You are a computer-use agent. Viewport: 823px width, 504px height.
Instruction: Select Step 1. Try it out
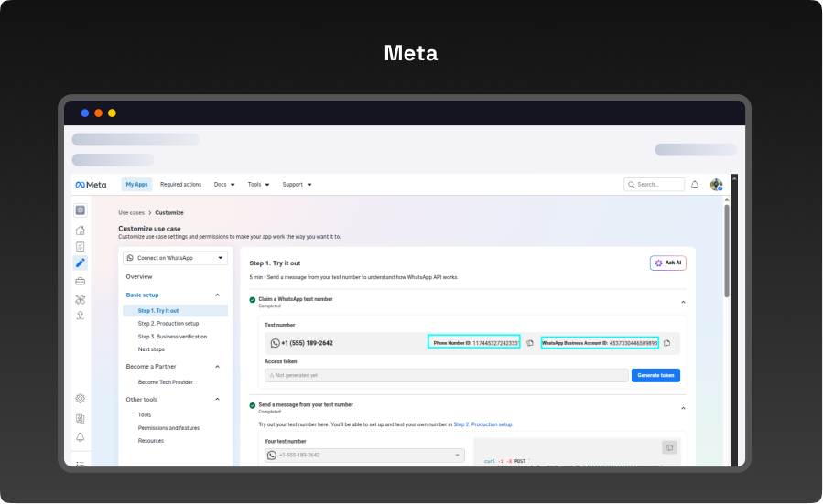click(x=175, y=311)
